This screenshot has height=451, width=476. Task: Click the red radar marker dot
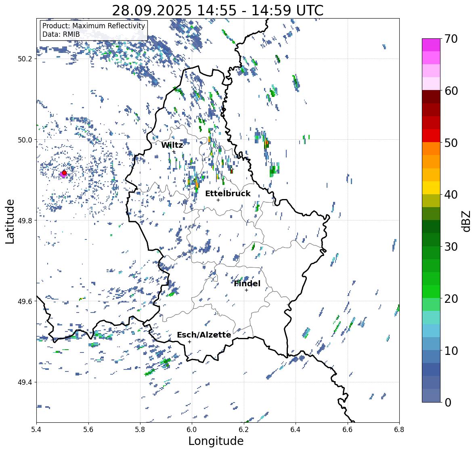pyautogui.click(x=64, y=173)
